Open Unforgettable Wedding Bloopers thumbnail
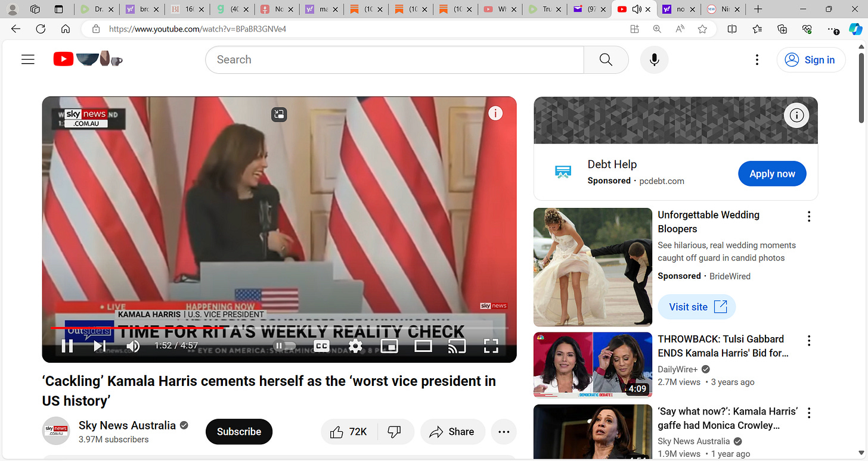868x461 pixels. point(593,267)
